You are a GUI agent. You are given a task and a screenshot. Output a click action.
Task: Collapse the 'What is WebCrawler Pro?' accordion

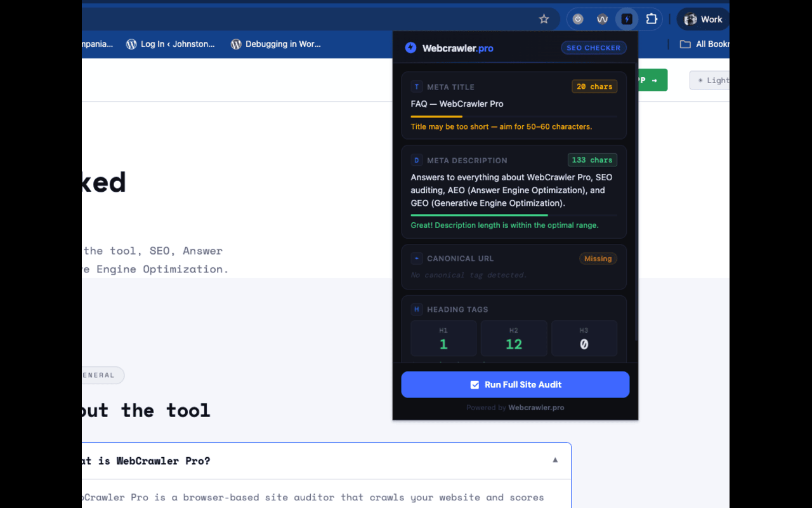555,460
